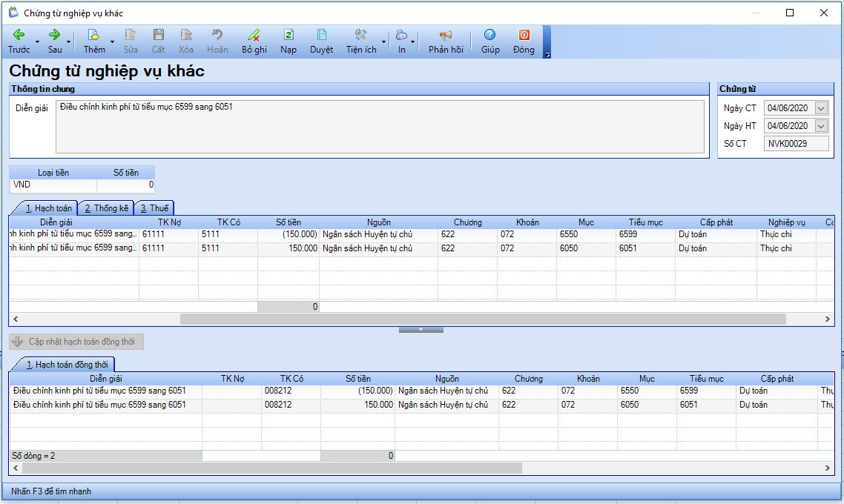Reload data with the Nạp icon
Screen dimensions: 844x504
pyautogui.click(x=289, y=41)
